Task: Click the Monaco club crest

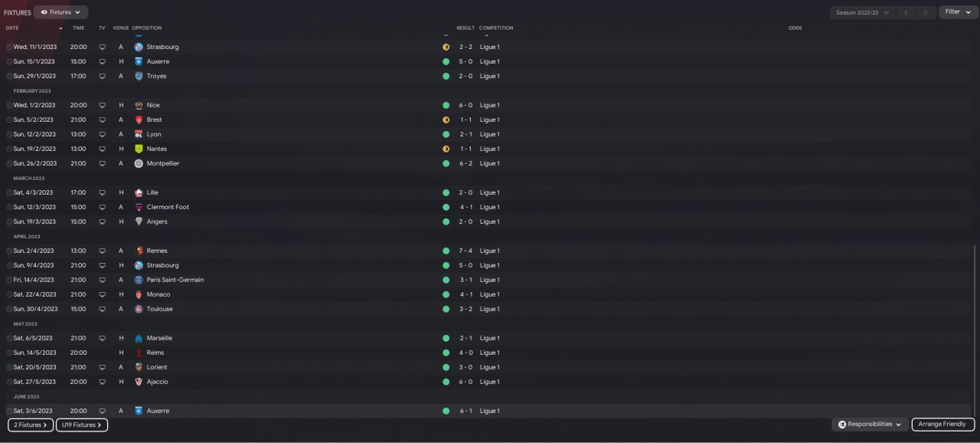Action: [x=139, y=294]
